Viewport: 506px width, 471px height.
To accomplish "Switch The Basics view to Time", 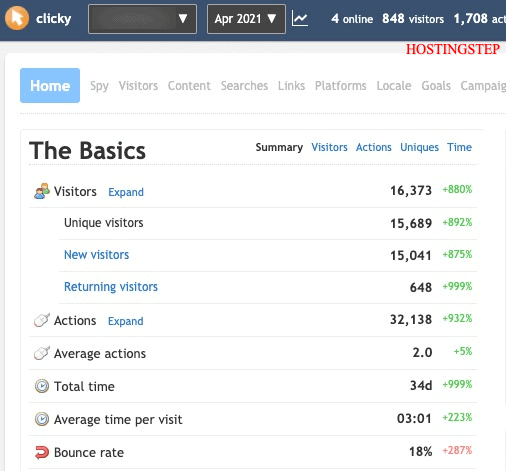I will coord(459,147).
